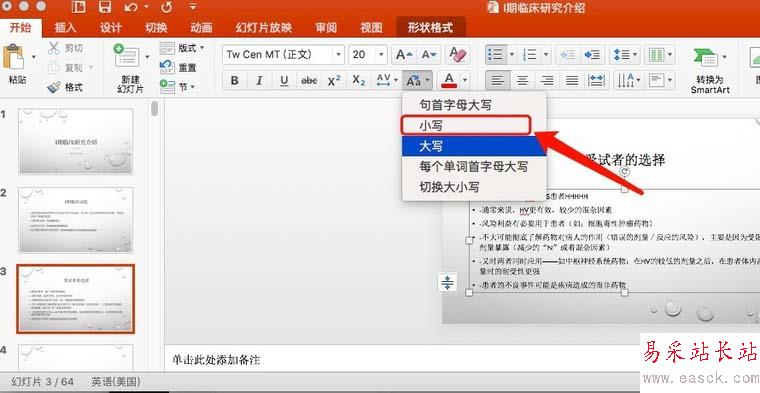Image resolution: width=760 pixels, height=393 pixels.
Task: Open the Tw Cen MT font name dropdown
Action: pyautogui.click(x=339, y=55)
